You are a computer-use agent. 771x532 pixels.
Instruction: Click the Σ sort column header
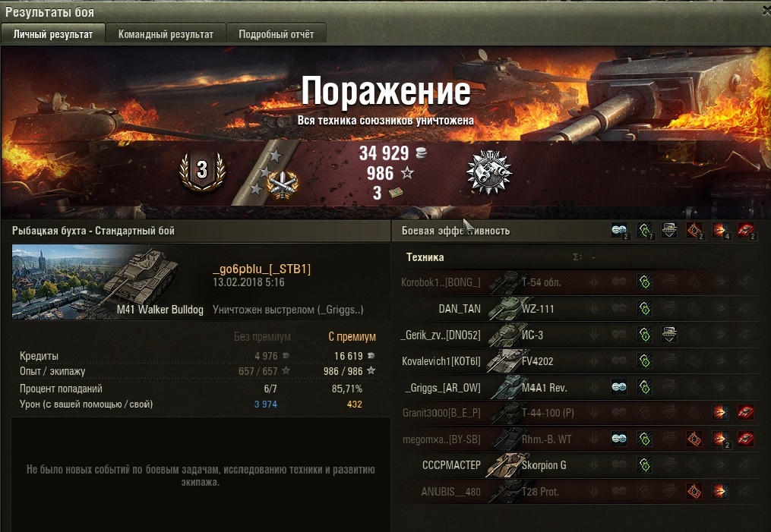[x=577, y=257]
